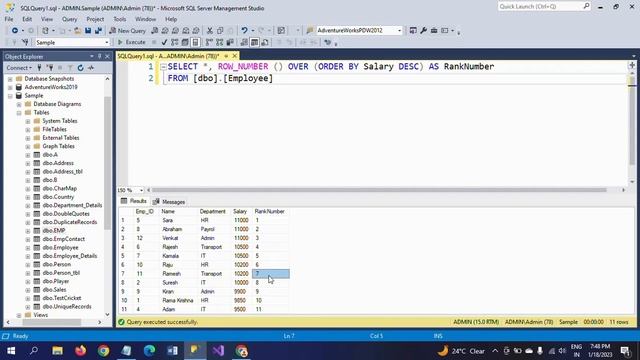This screenshot has height=360, width=640.
Task: Click the Save file icon
Action: click(88, 31)
